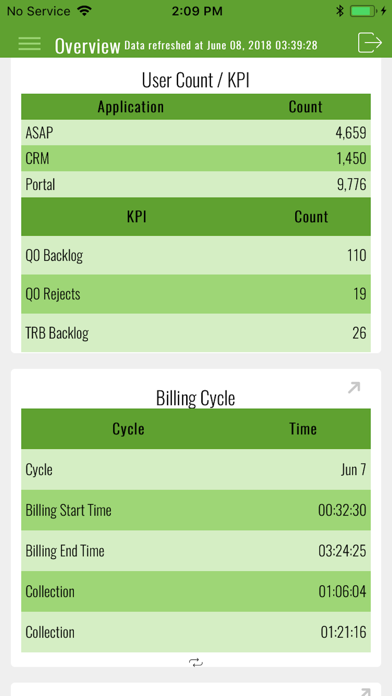Viewport: 392px width, 696px height.
Task: Tap the battery indicator icon
Action: (364, 11)
